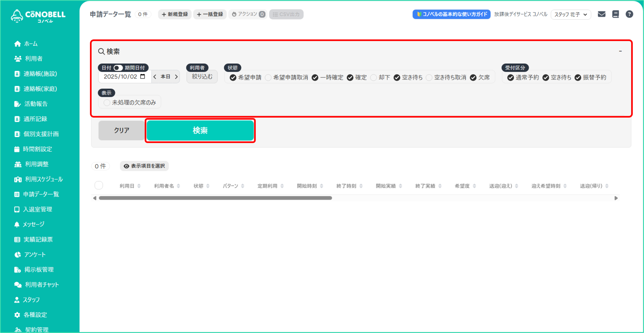This screenshot has width=644, height=333.
Task: Go to the next day with the right chevron
Action: click(176, 77)
